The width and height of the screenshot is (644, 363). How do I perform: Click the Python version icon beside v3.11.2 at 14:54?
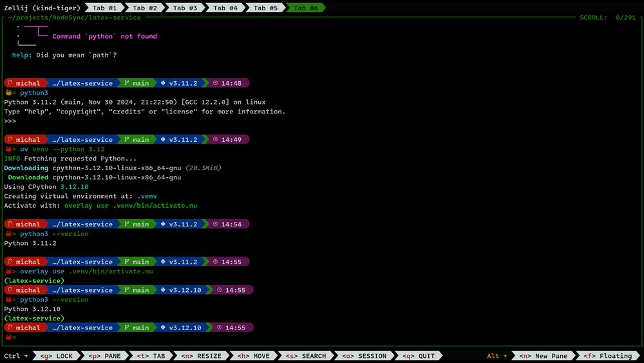pyautogui.click(x=163, y=224)
